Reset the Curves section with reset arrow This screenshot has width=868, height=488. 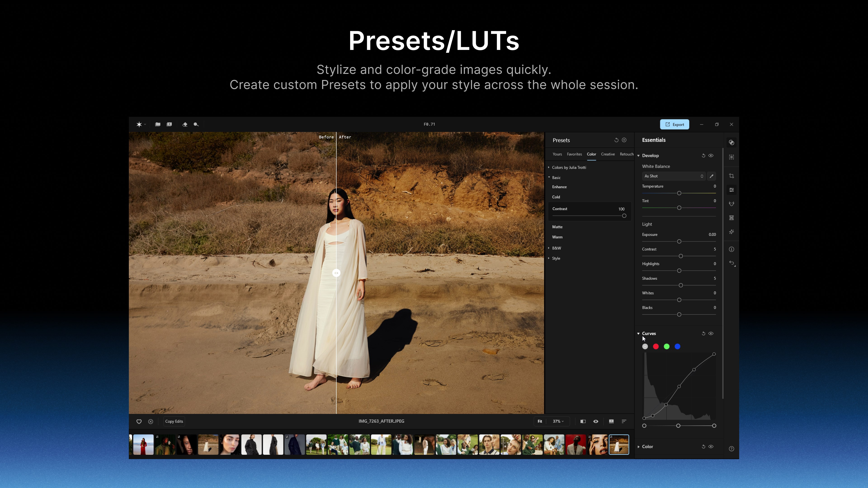(x=703, y=333)
